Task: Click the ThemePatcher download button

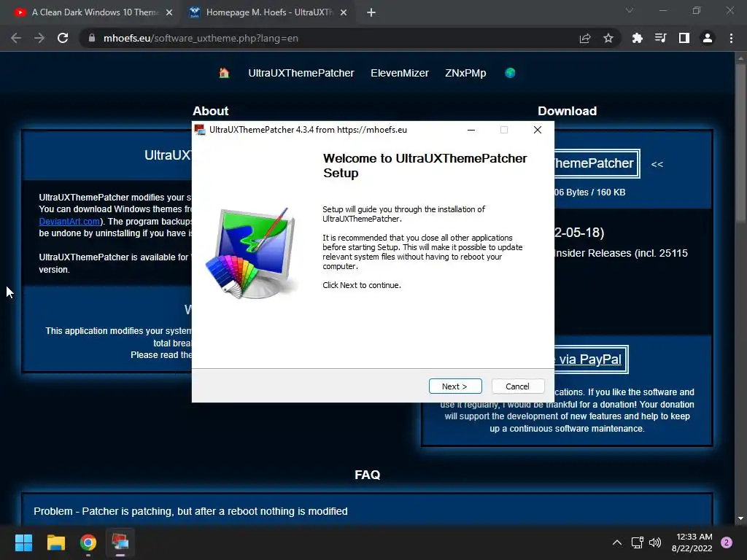Action: (597, 163)
